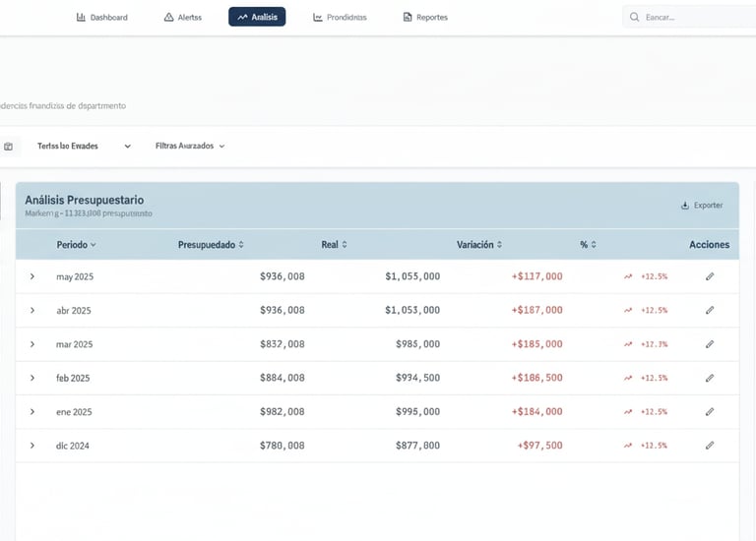Click the dic 2024 period label

[72, 446]
